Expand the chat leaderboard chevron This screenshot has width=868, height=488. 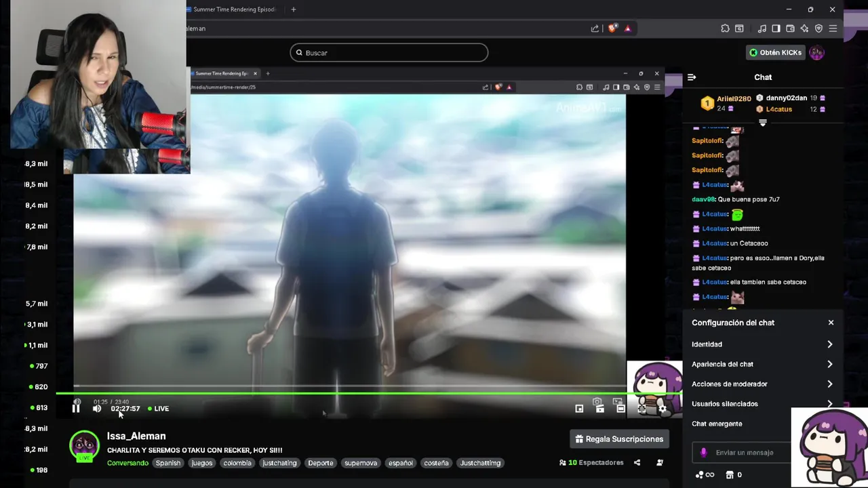tap(763, 123)
